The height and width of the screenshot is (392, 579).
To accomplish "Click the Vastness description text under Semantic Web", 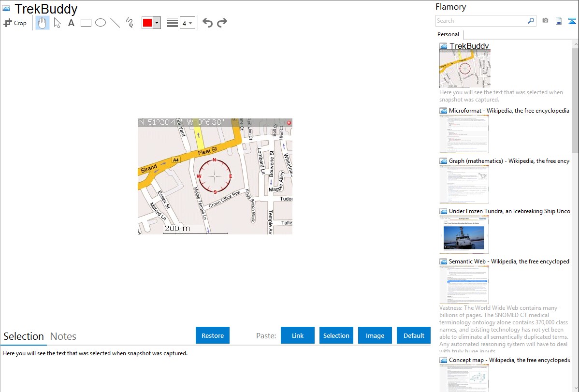I will tap(504, 329).
